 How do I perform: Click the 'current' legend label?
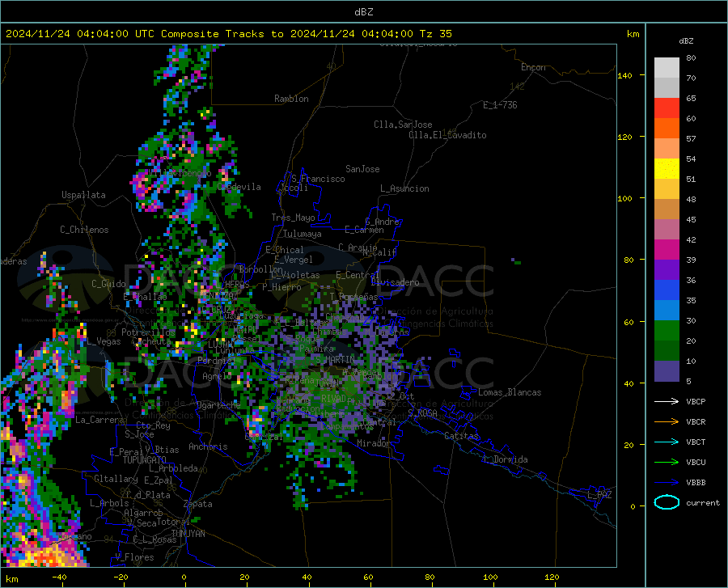(703, 502)
